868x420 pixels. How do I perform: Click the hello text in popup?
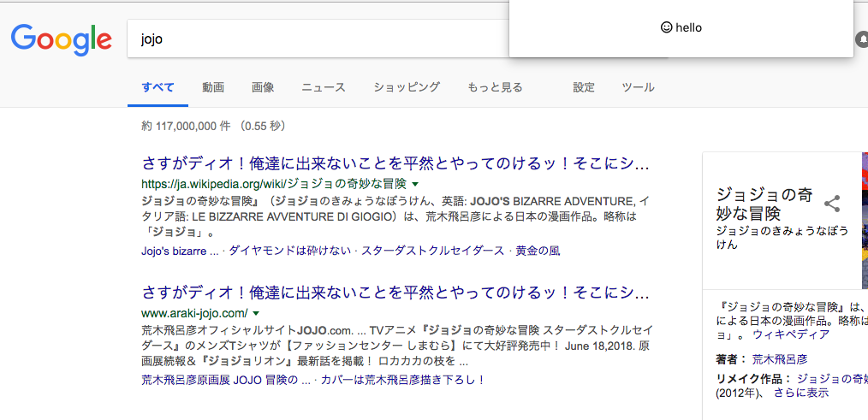point(688,27)
